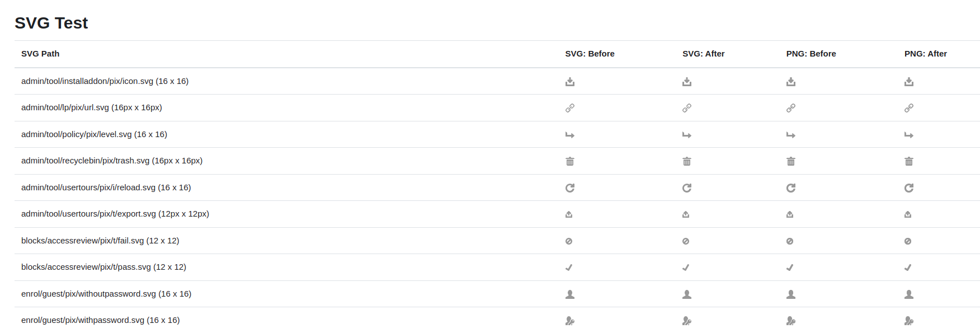This screenshot has height=333, width=980.
Task: Click the fail icon under PNG: Before
Action: (x=790, y=241)
